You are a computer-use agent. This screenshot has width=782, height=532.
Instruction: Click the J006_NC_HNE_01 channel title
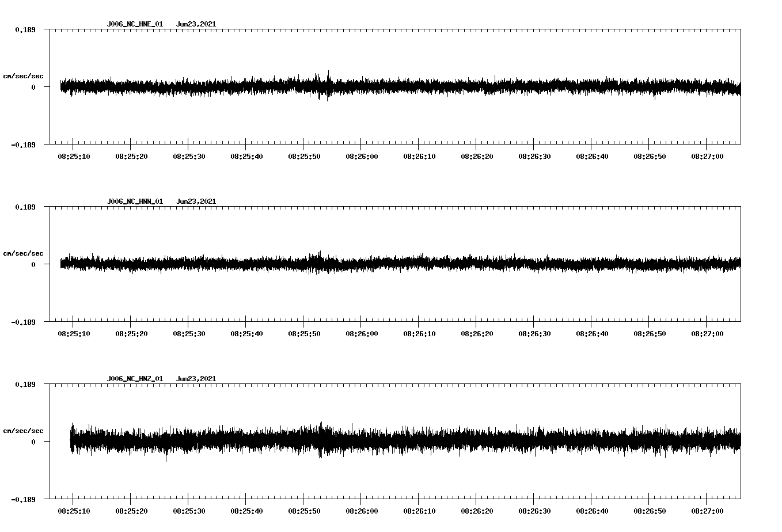tap(135, 24)
